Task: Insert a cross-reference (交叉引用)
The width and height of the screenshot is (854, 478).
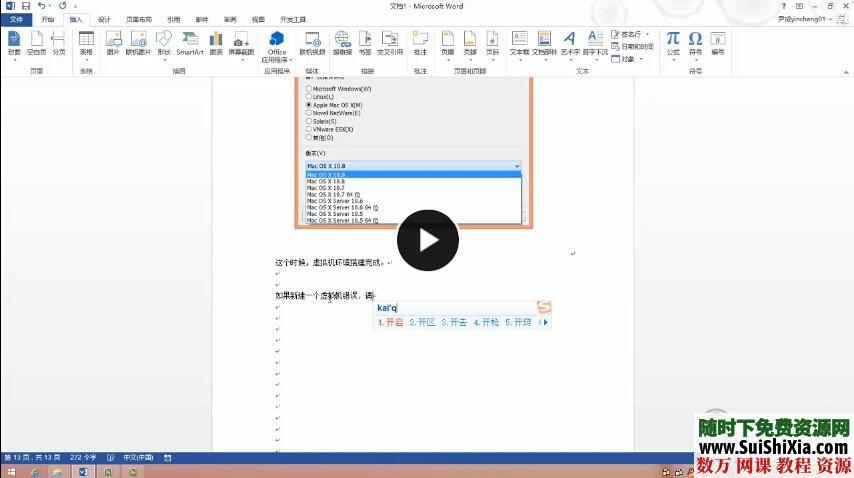Action: 390,44
